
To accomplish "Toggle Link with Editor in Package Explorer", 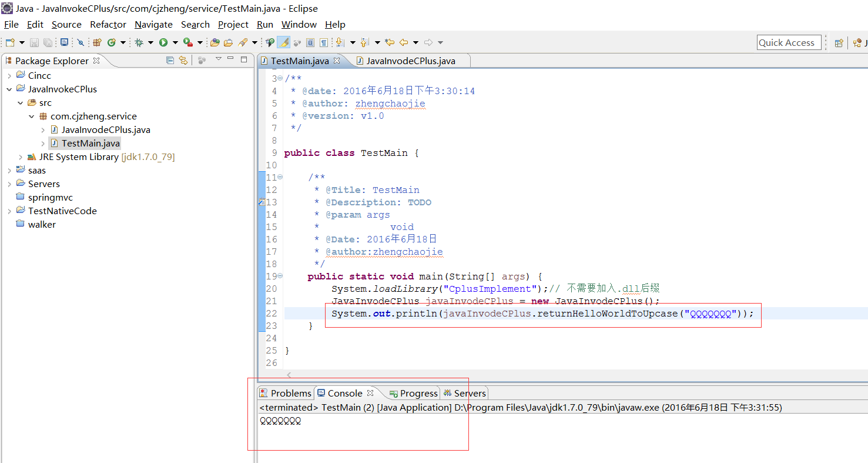I will pyautogui.click(x=183, y=60).
